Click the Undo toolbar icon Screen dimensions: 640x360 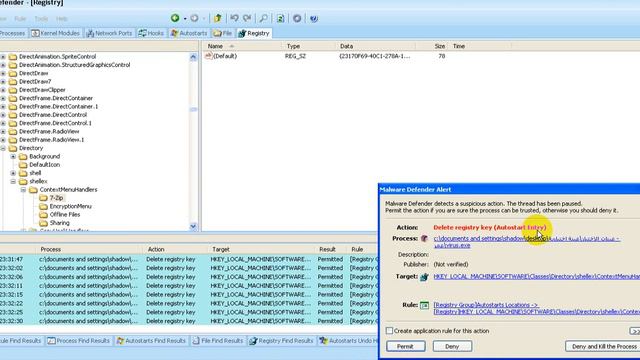[234, 18]
